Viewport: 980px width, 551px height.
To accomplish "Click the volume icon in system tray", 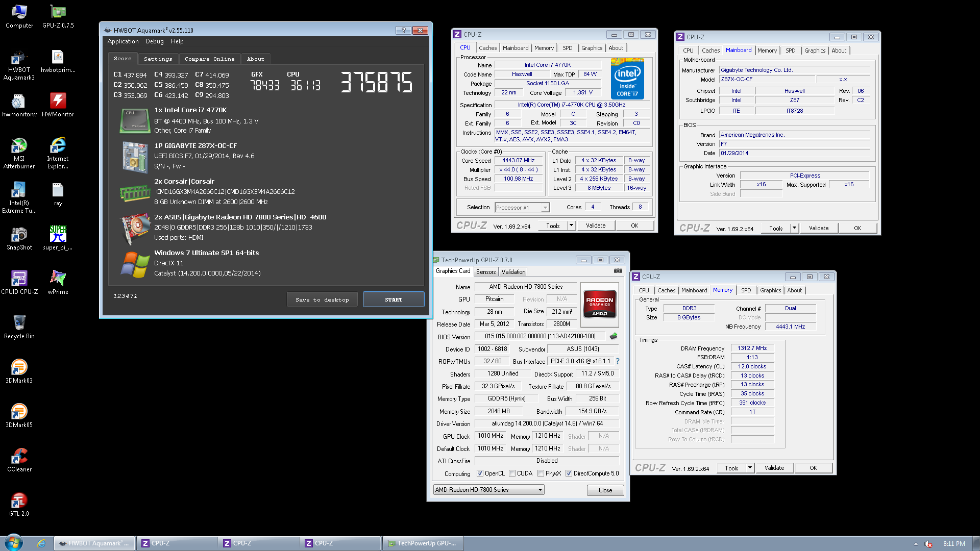I will point(928,544).
